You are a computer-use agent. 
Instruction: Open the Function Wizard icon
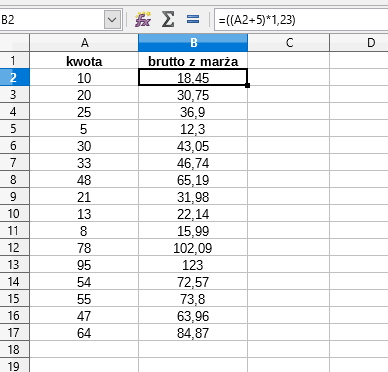(x=143, y=20)
